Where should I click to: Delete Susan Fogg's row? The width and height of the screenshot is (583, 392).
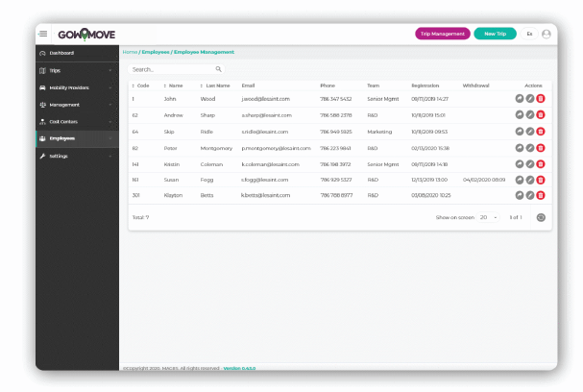pyautogui.click(x=541, y=180)
